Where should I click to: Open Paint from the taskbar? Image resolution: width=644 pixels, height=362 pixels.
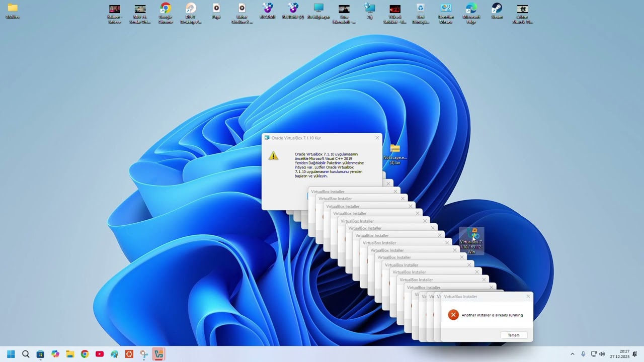[x=114, y=354]
